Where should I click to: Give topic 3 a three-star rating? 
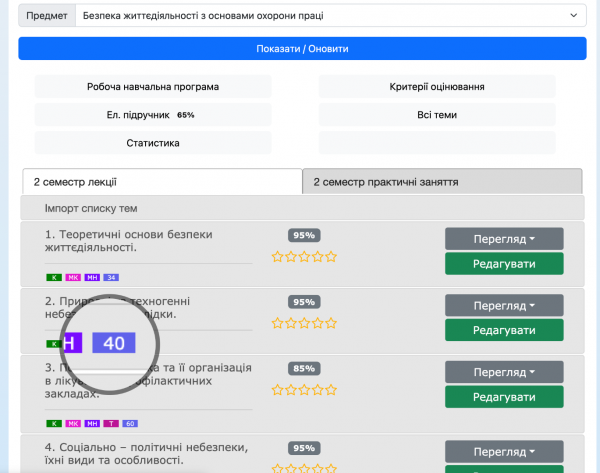click(304, 390)
